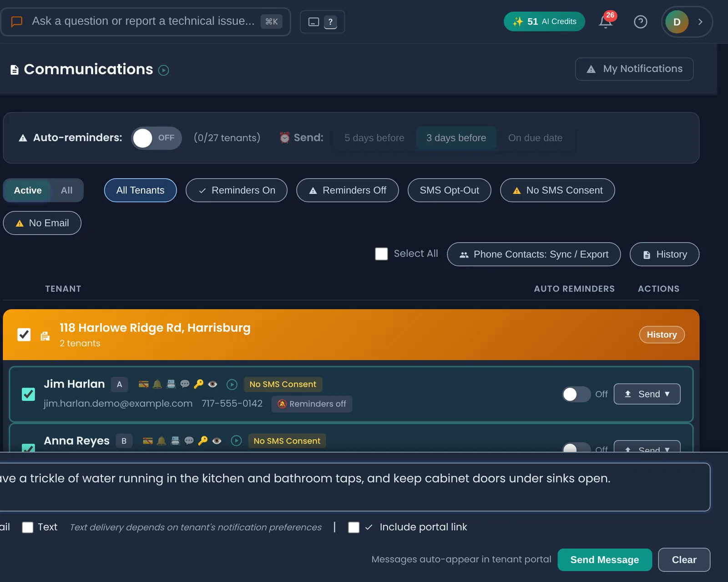The width and height of the screenshot is (728, 582).
Task: Click Anna Reyes's circled play icon
Action: (236, 441)
